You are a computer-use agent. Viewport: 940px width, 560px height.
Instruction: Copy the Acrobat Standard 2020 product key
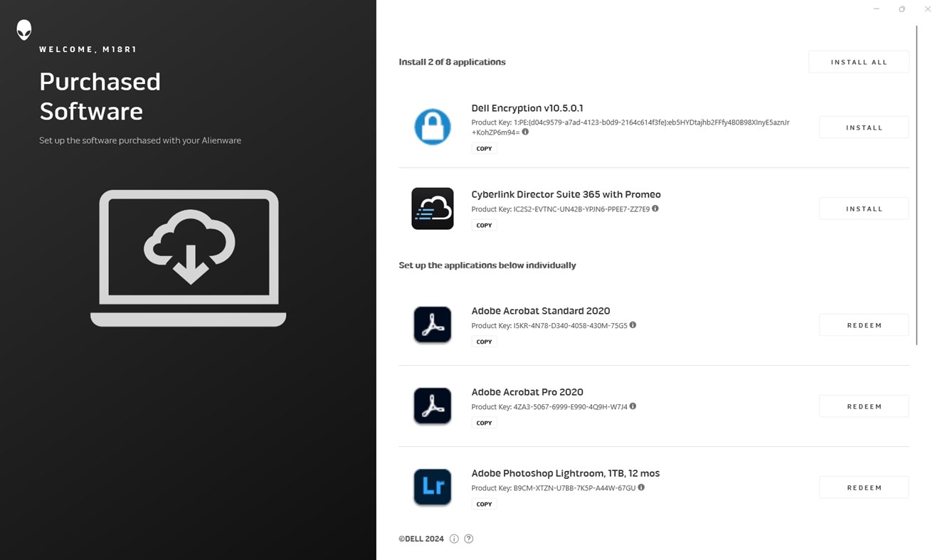[x=484, y=342]
